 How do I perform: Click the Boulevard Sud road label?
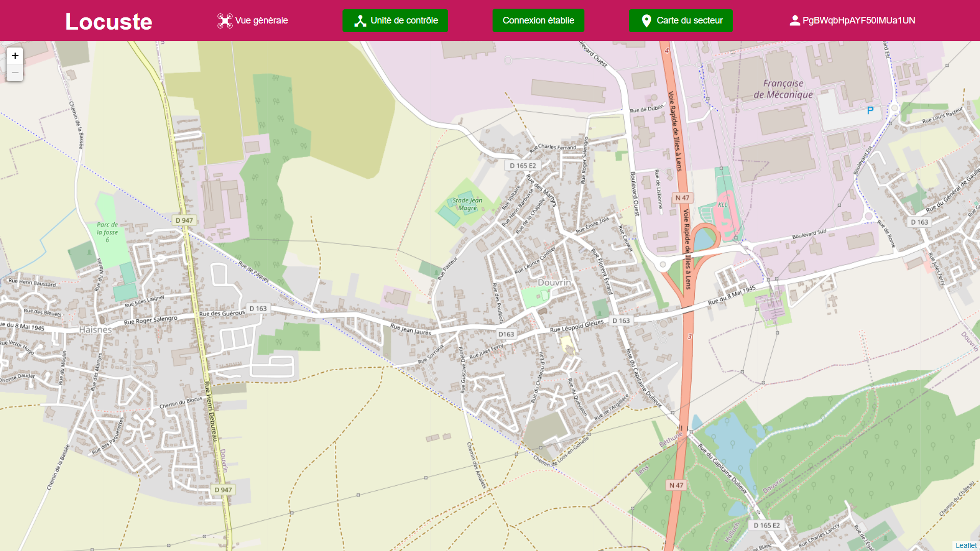click(x=809, y=234)
